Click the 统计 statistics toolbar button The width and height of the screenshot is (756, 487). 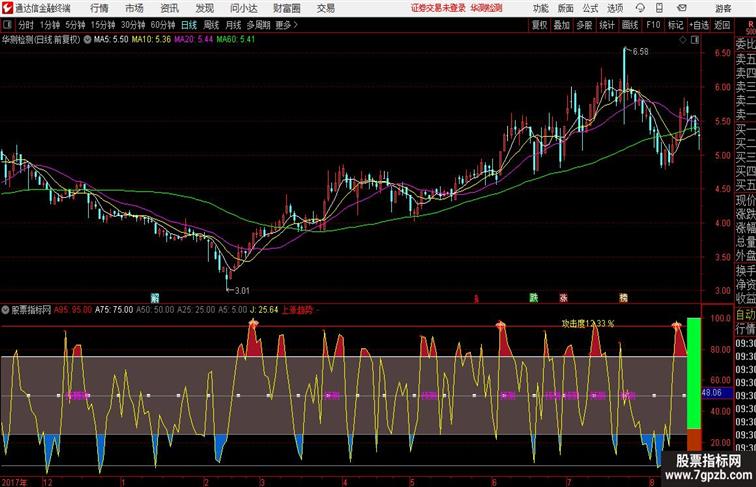pos(607,25)
